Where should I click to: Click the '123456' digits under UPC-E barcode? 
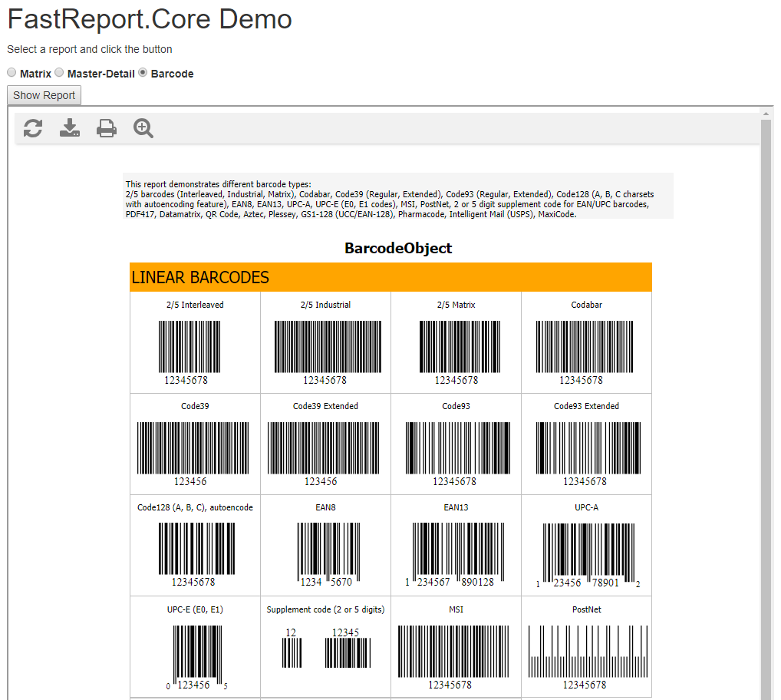click(x=194, y=685)
